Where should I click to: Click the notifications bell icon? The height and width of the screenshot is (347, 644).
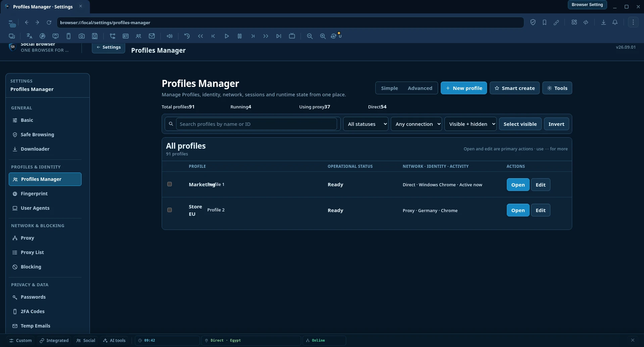coord(615,22)
